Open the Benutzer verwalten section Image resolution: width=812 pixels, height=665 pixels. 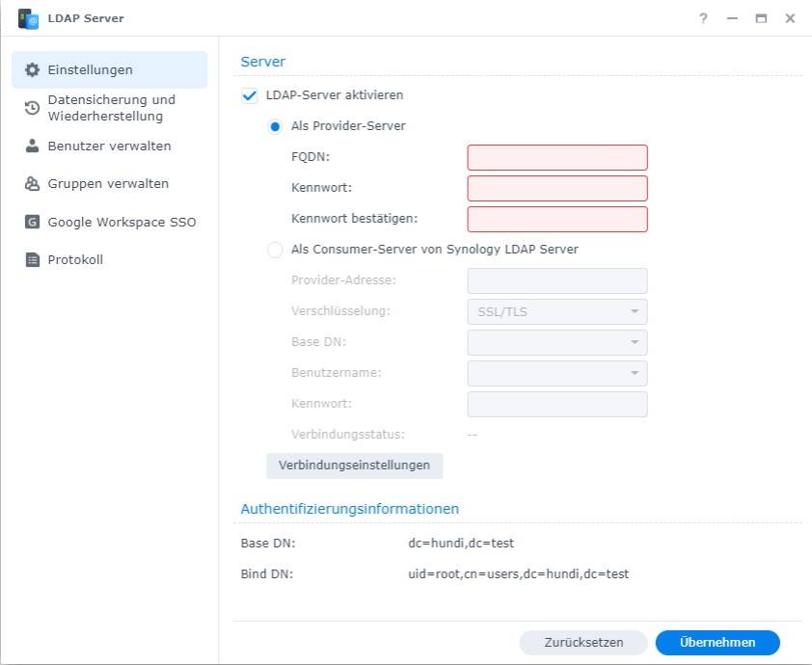point(109,146)
